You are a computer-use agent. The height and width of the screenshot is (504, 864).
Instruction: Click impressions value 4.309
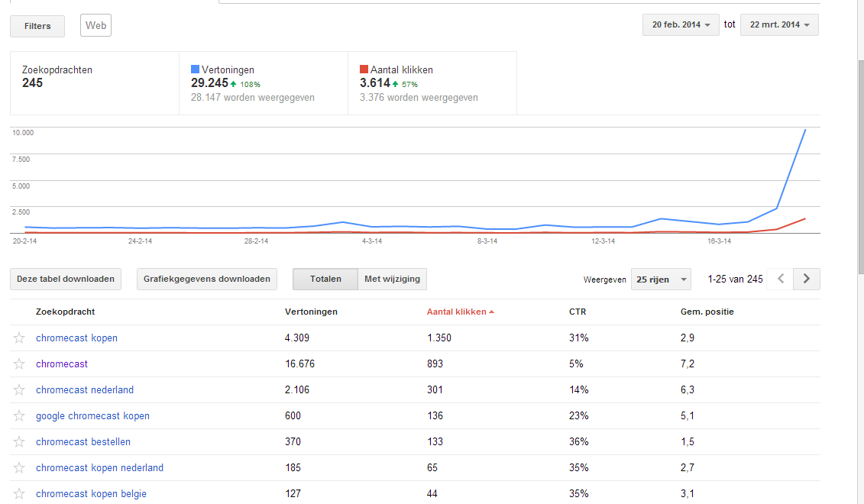coord(297,338)
